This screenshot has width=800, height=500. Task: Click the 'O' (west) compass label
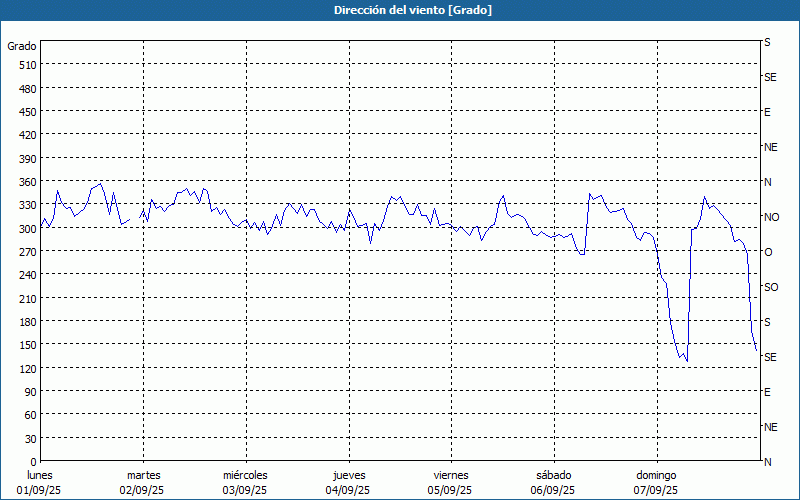(x=768, y=252)
